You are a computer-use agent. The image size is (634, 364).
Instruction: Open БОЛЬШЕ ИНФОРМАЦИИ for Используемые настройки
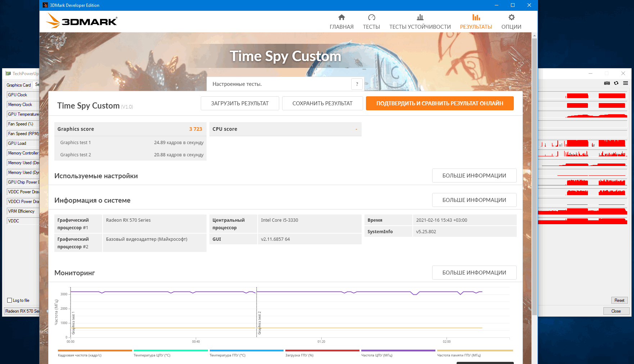474,176
